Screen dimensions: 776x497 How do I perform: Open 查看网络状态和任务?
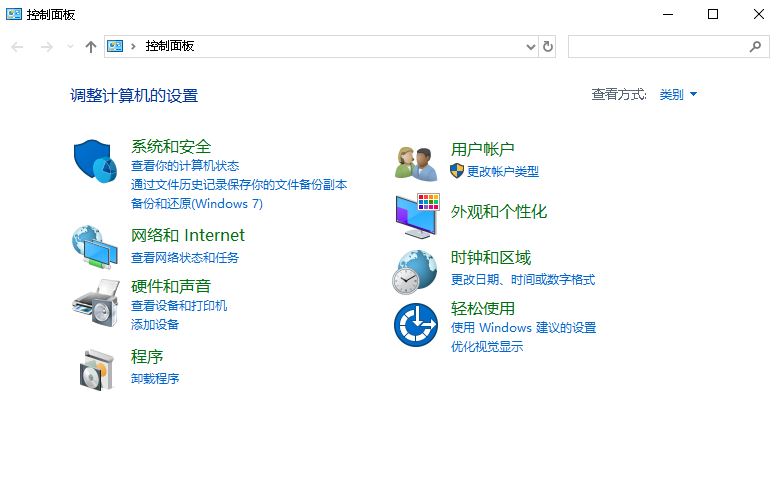[185, 257]
